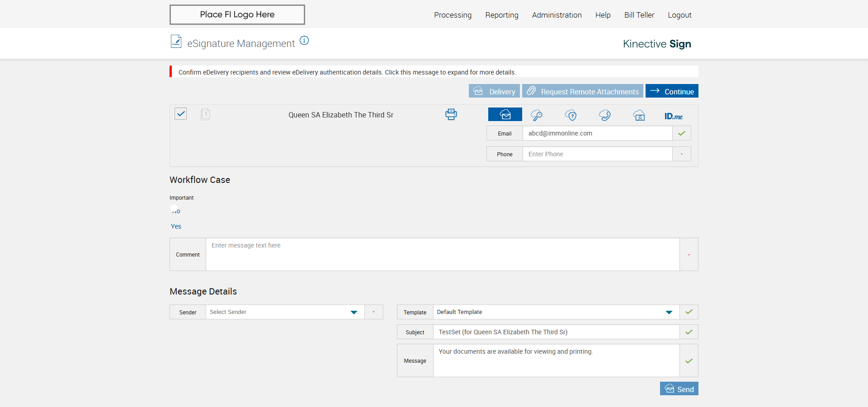Open the eSignature Management info icon

click(x=304, y=41)
